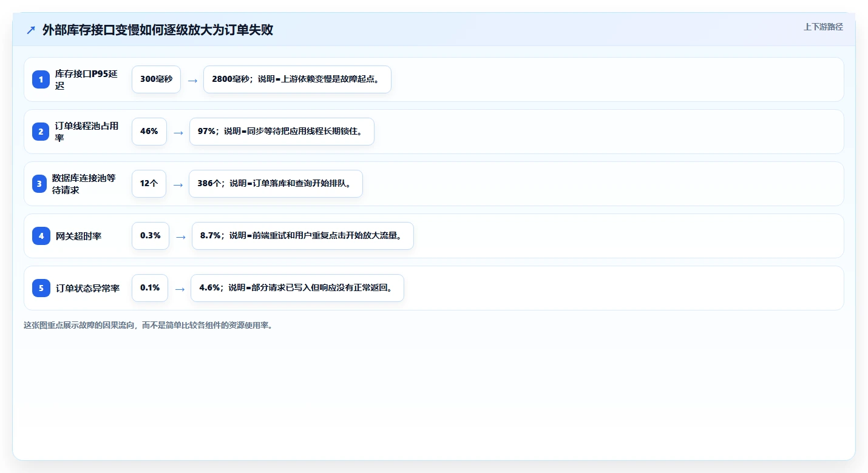This screenshot has width=868, height=473.
Task: Click the 0.3% value chip
Action: point(151,236)
